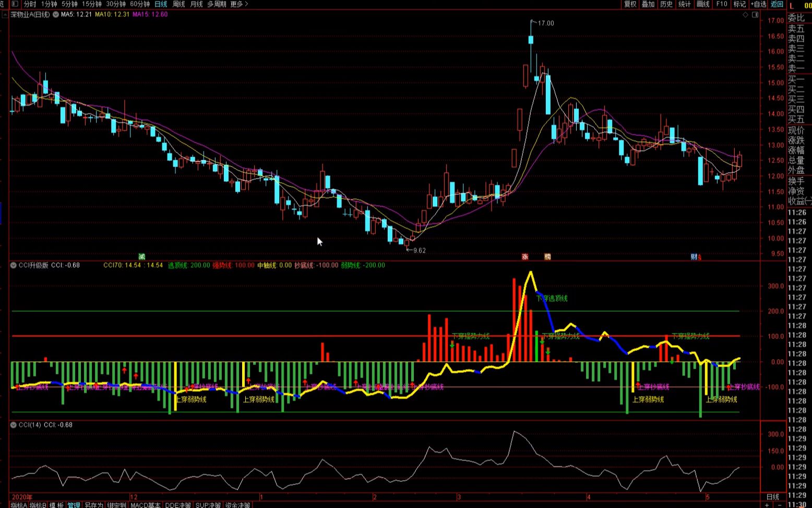
Task: Click the 换手 row in the right panel
Action: point(797,181)
